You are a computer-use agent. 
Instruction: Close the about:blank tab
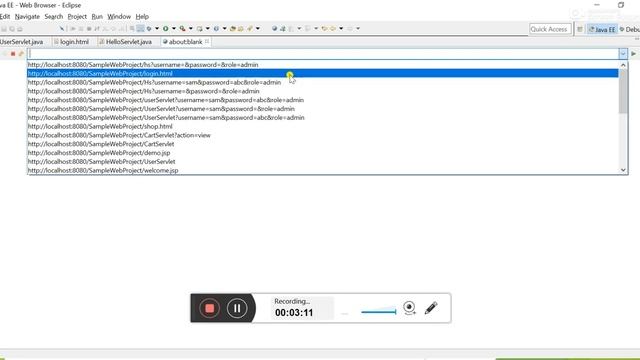207,42
